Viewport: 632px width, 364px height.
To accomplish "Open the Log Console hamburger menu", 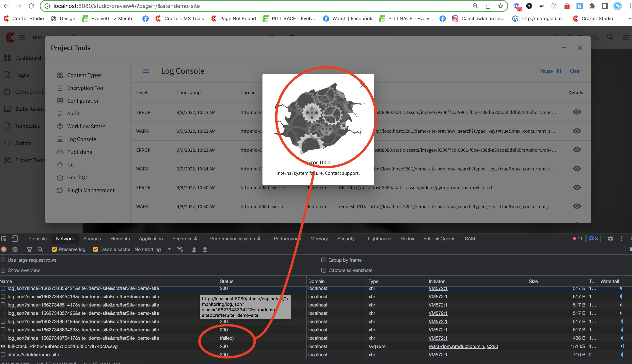I will [146, 71].
